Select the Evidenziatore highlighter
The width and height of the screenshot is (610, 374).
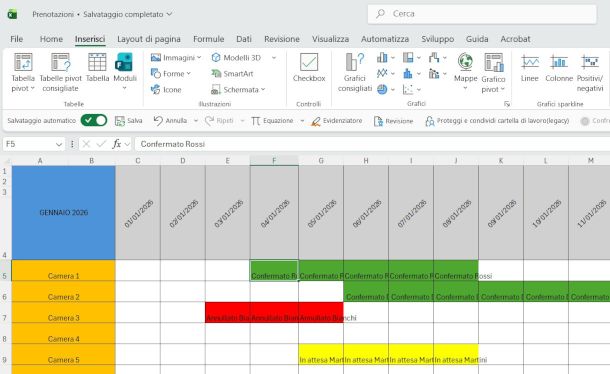pyautogui.click(x=337, y=121)
